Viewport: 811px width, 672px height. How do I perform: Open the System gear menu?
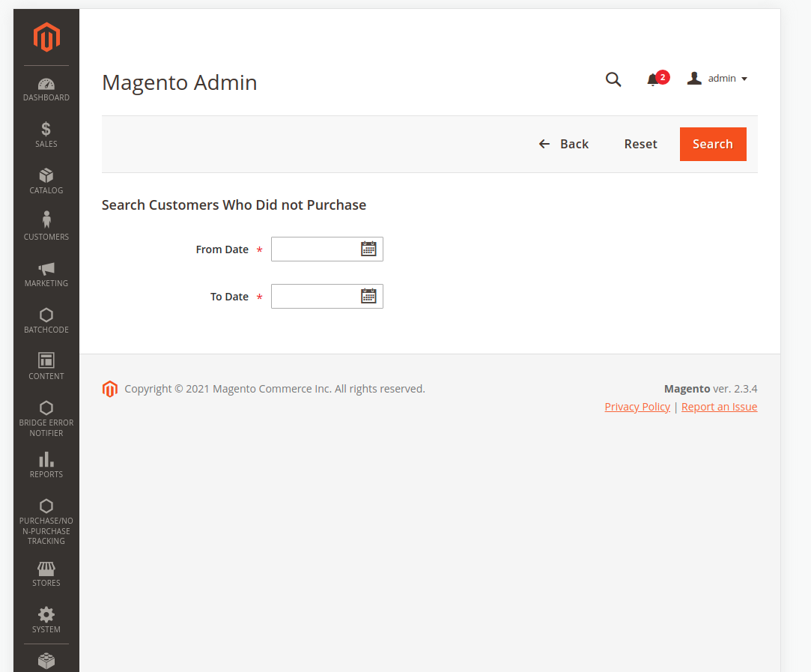tap(46, 620)
